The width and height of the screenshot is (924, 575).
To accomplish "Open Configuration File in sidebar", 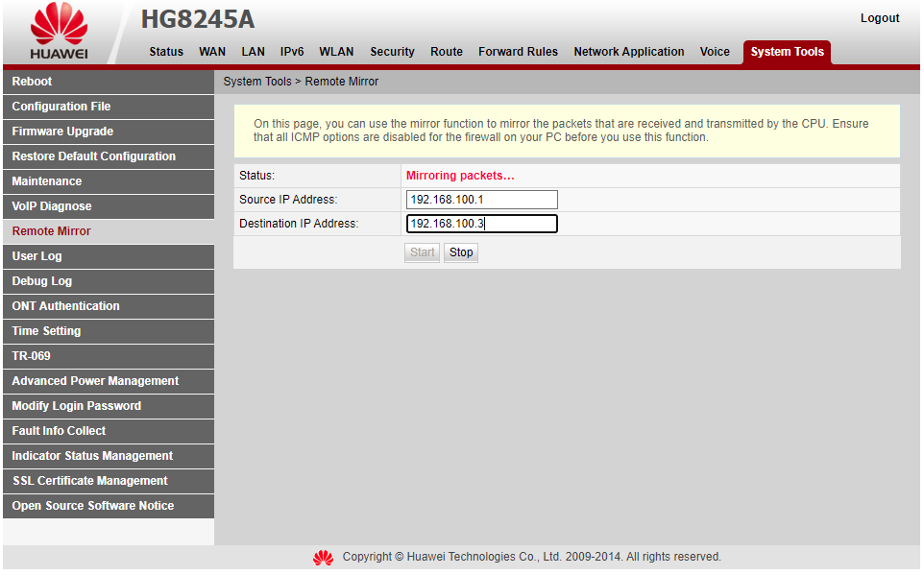I will pos(109,107).
